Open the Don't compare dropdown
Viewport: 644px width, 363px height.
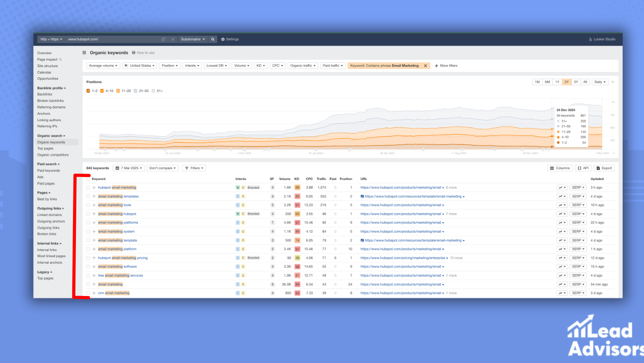(x=162, y=168)
